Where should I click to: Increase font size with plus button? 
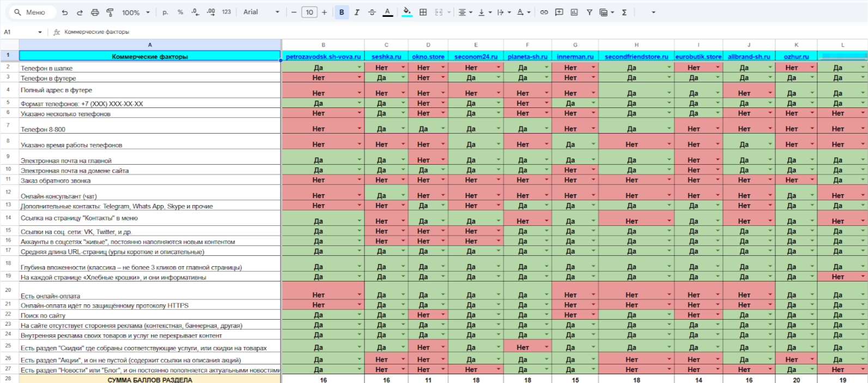(324, 12)
